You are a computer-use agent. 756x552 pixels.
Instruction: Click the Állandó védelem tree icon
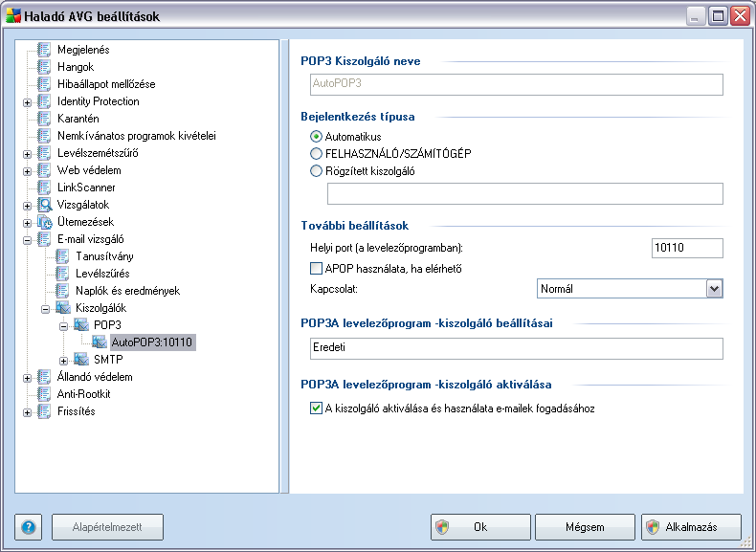pyautogui.click(x=44, y=377)
